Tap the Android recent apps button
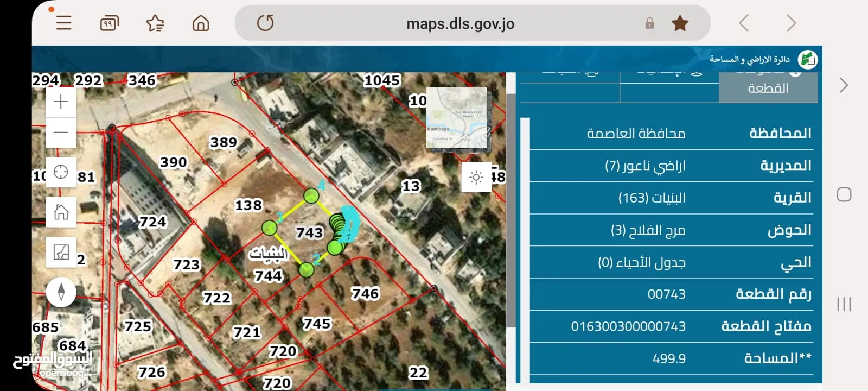This screenshot has height=391, width=868. point(844,304)
